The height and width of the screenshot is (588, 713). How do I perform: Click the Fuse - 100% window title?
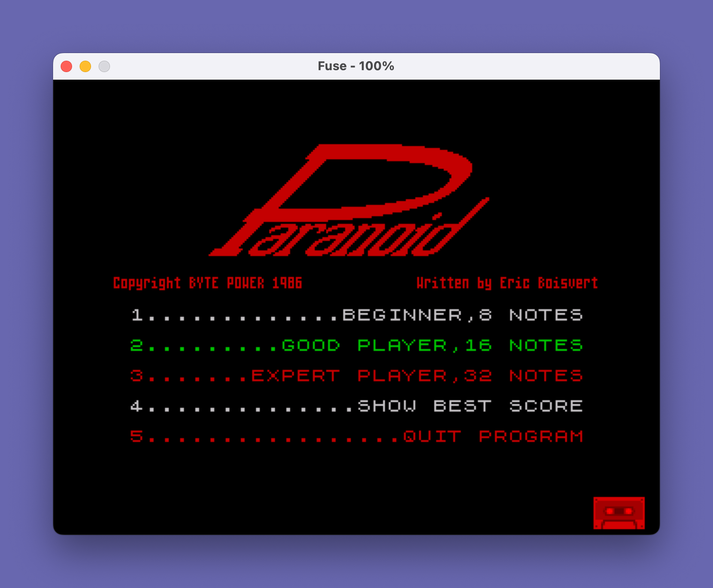pos(356,66)
